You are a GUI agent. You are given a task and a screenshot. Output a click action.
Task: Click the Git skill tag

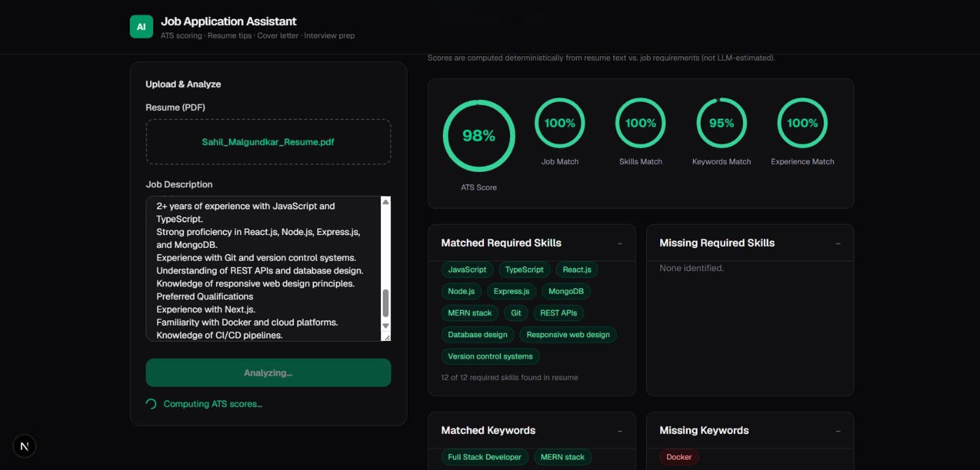point(516,313)
